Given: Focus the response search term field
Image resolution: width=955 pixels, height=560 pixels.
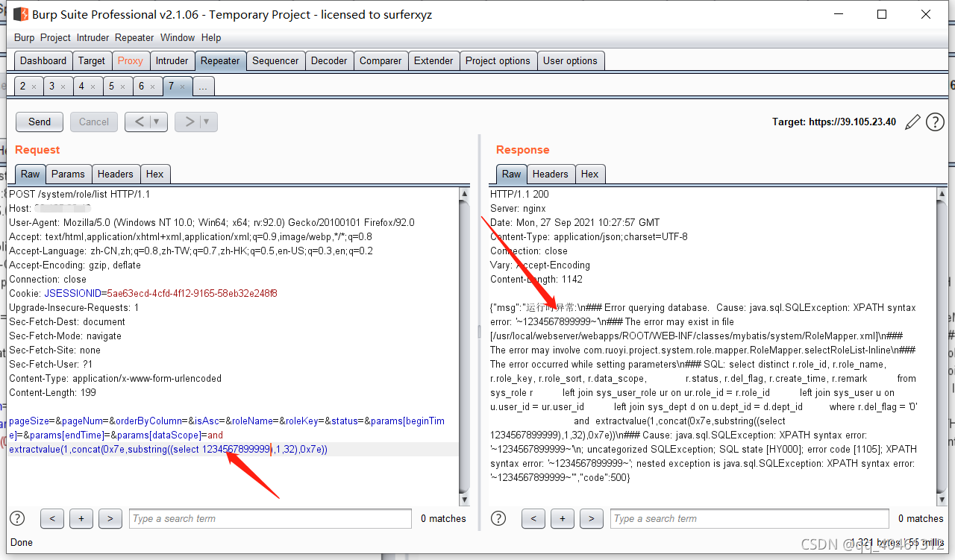Looking at the screenshot, I should pyautogui.click(x=750, y=518).
